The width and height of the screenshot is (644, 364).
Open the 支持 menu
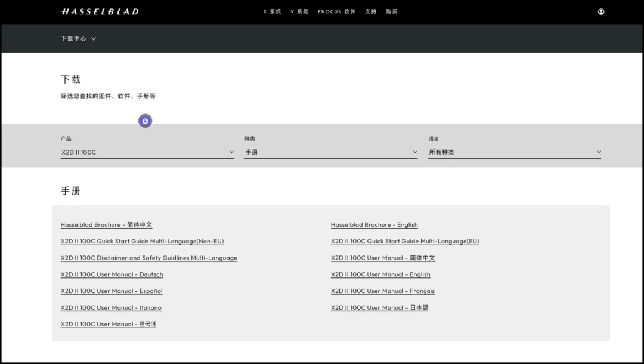371,11
